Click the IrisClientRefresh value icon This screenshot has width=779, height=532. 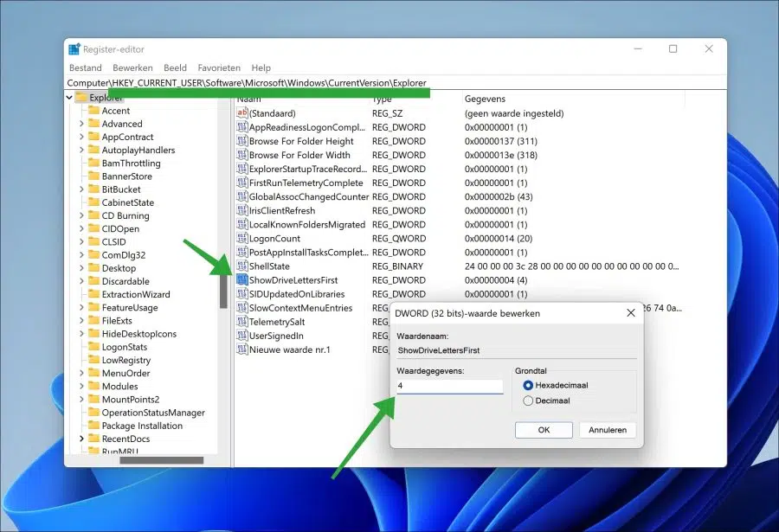pos(242,210)
